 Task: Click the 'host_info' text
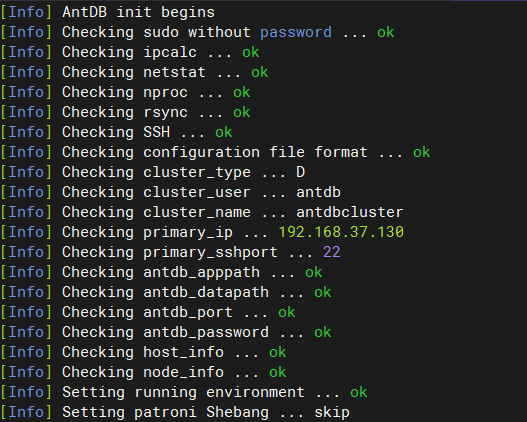coord(184,352)
